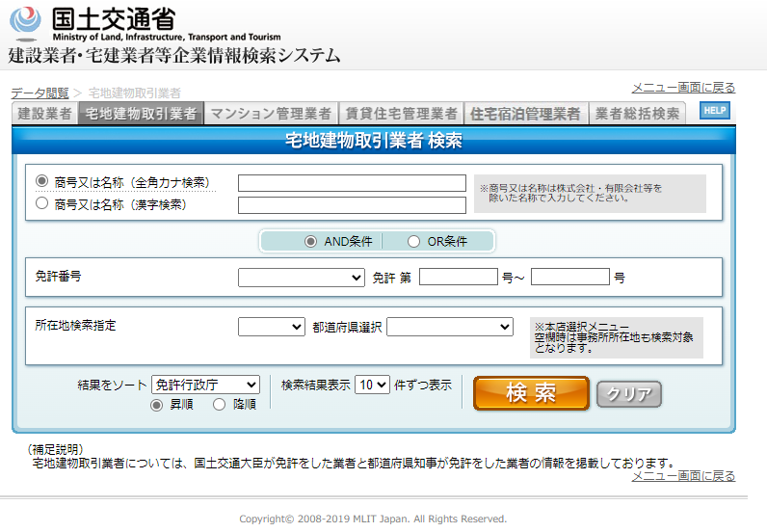Viewport: 767px width, 532px height.
Task: Switch to the マンション管理業者 tab
Action: tap(271, 114)
